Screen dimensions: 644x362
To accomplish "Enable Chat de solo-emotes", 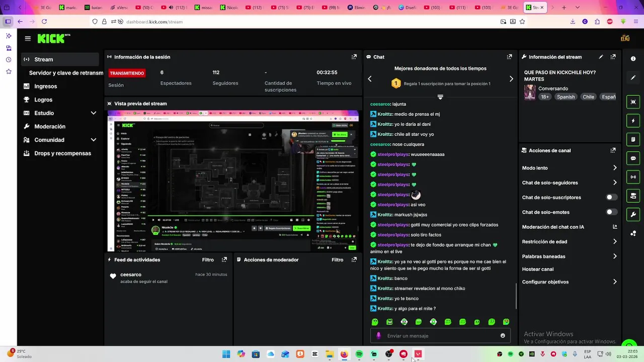I will [x=611, y=212].
